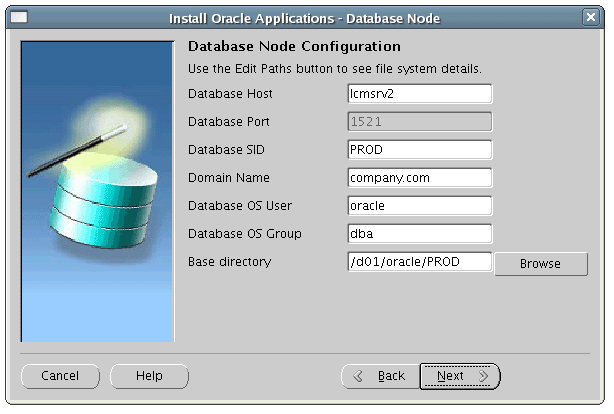Close the Install Oracle Applications window
614x414 pixels.
pos(591,17)
